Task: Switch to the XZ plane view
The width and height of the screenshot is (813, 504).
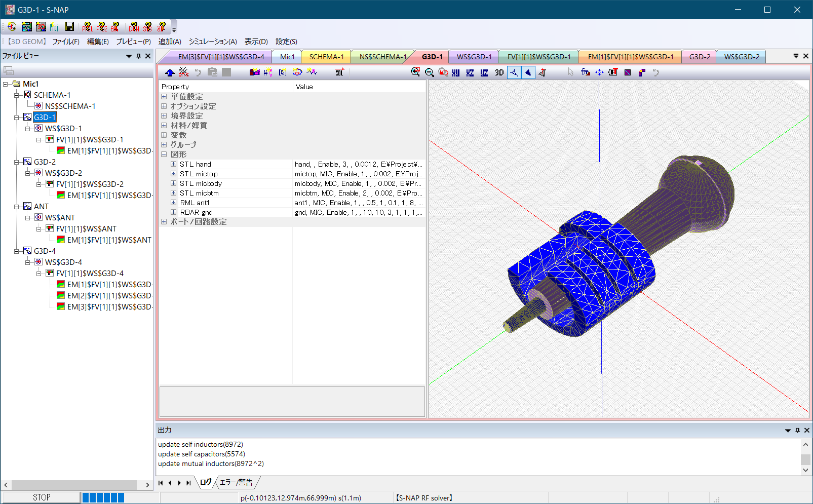Action: coord(470,72)
